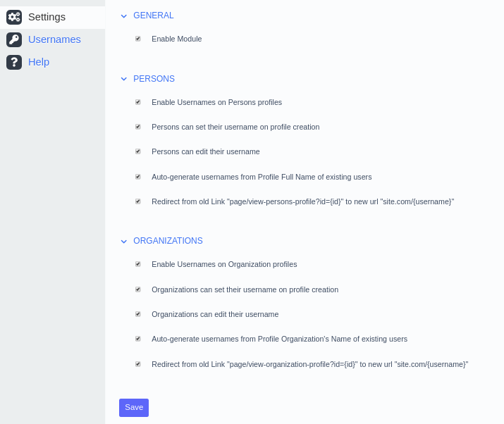Toggle Auto-generate usernames from Profile Full Name
504x424 pixels.
pos(138,177)
